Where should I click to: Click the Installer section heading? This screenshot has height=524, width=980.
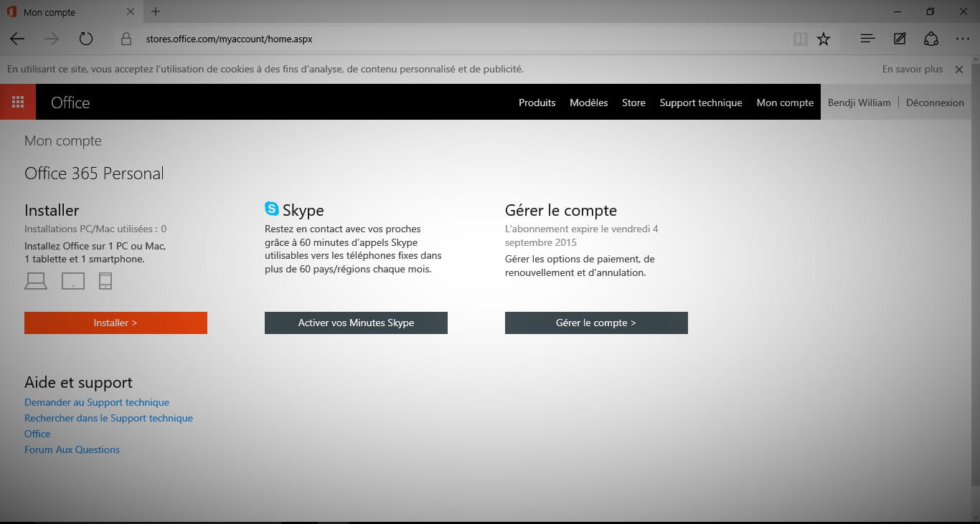(52, 210)
